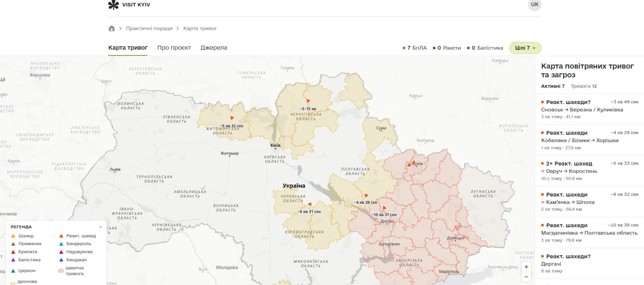Toggle the 7 БпЛА filter
Viewport: 644px width, 285px height.
point(415,48)
